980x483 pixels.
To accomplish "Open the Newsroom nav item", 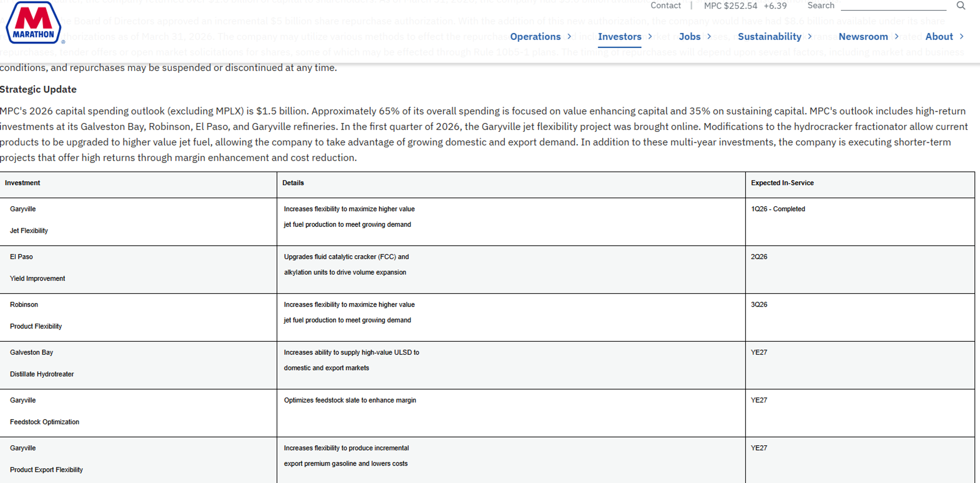I will coord(863,36).
